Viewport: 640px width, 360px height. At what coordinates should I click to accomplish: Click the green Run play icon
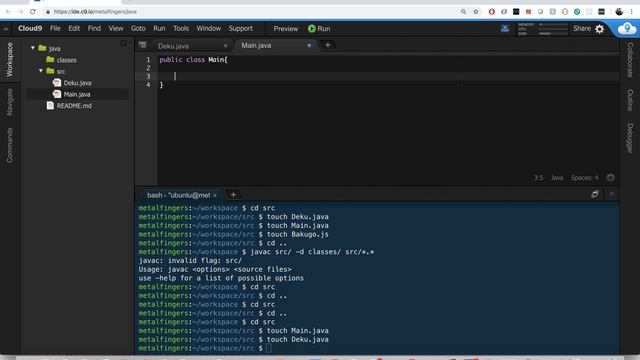point(312,29)
